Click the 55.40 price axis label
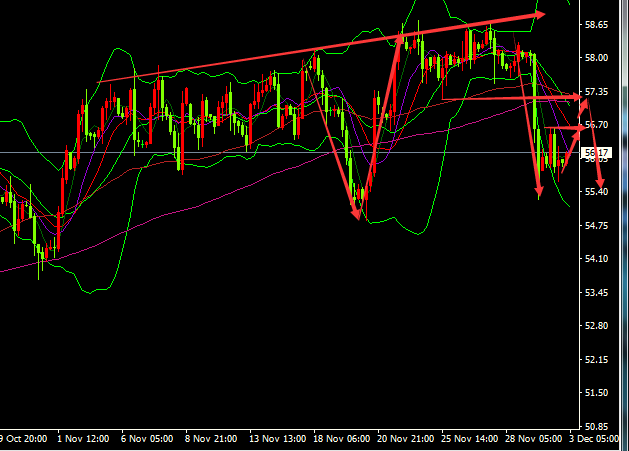 point(596,191)
